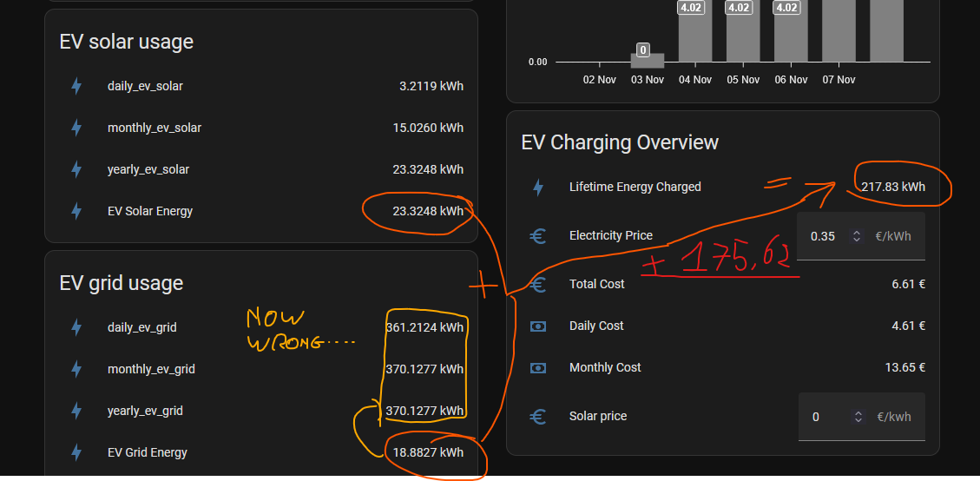Image resolution: width=980 pixels, height=481 pixels.
Task: Click the 04 Nov bar in the chart
Action: click(695, 31)
